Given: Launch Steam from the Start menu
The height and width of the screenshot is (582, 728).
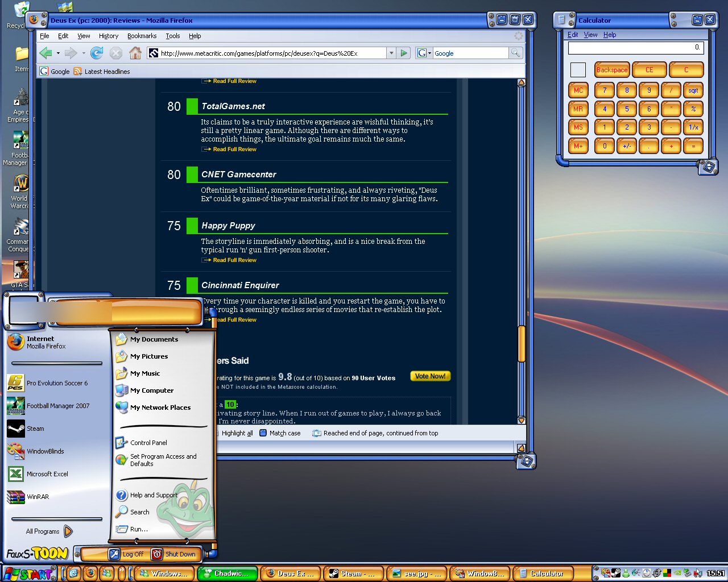Looking at the screenshot, I should [35, 429].
